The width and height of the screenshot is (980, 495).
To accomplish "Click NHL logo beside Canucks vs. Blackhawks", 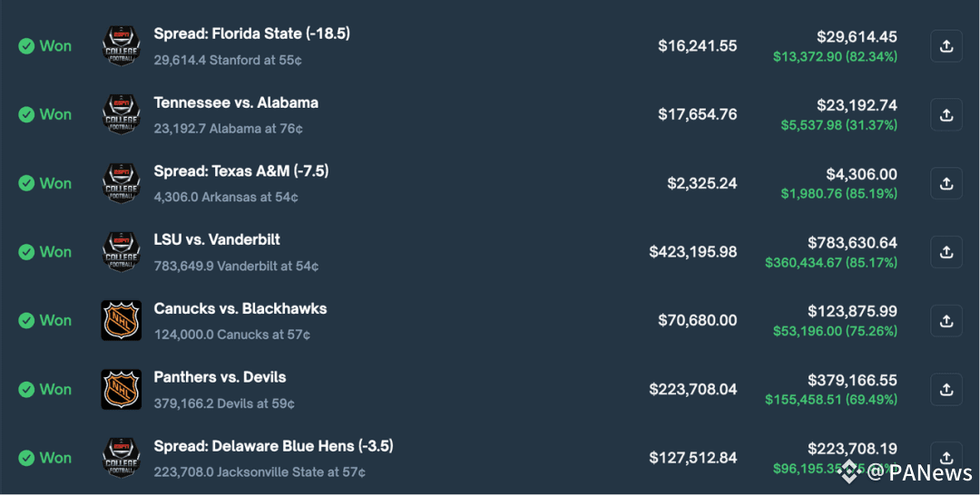I will pos(122,321).
